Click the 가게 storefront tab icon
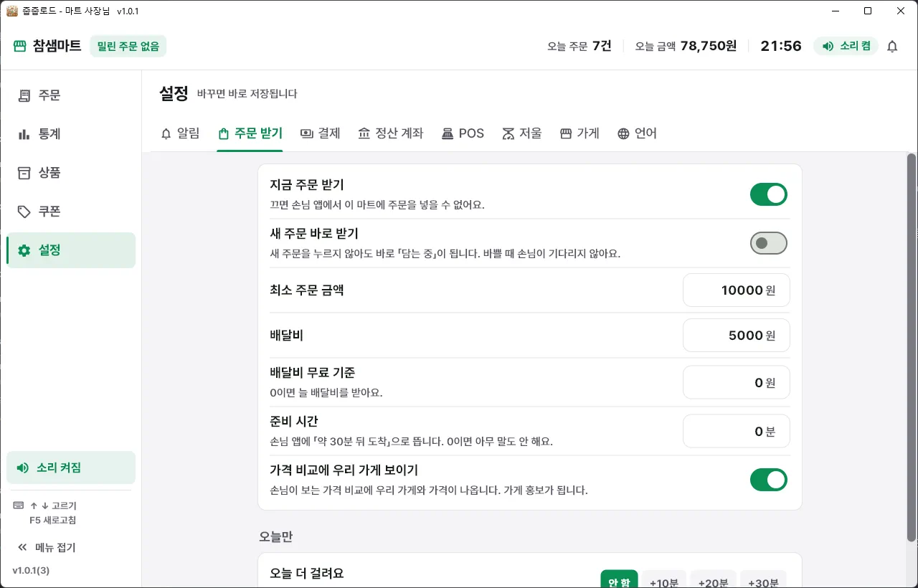918x588 pixels. coord(566,133)
